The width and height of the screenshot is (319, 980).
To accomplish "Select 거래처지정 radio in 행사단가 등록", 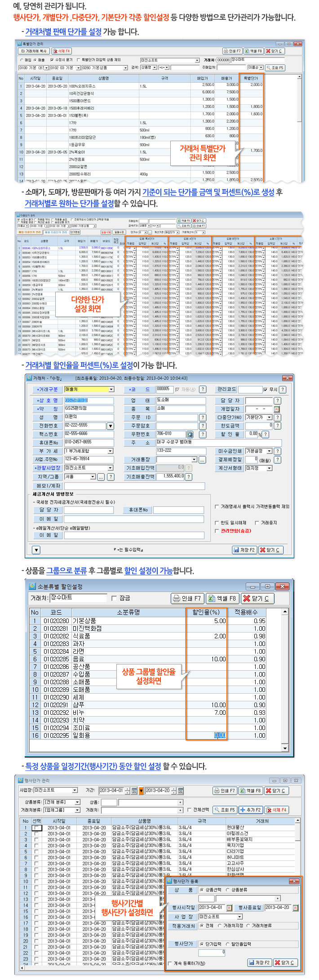I will [220, 926].
